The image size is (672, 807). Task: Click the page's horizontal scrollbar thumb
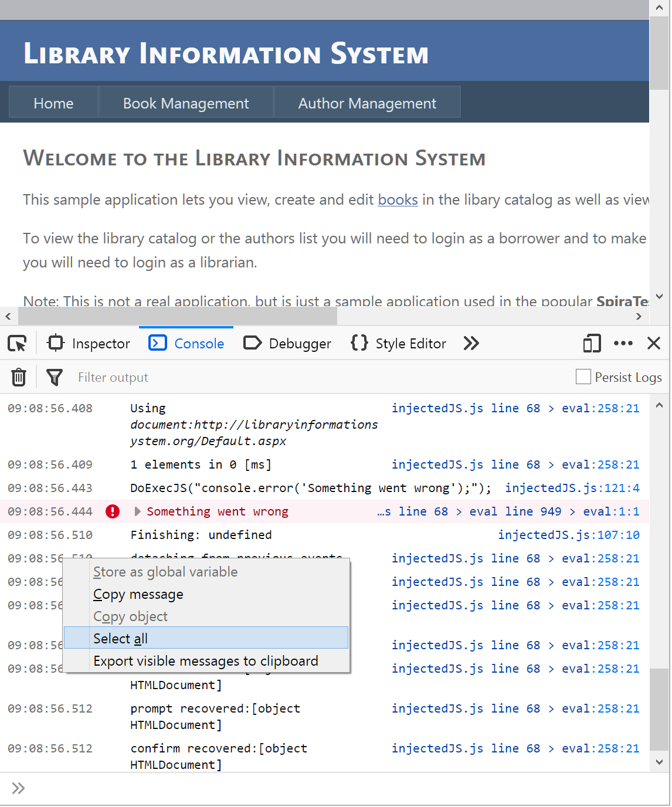click(x=177, y=316)
